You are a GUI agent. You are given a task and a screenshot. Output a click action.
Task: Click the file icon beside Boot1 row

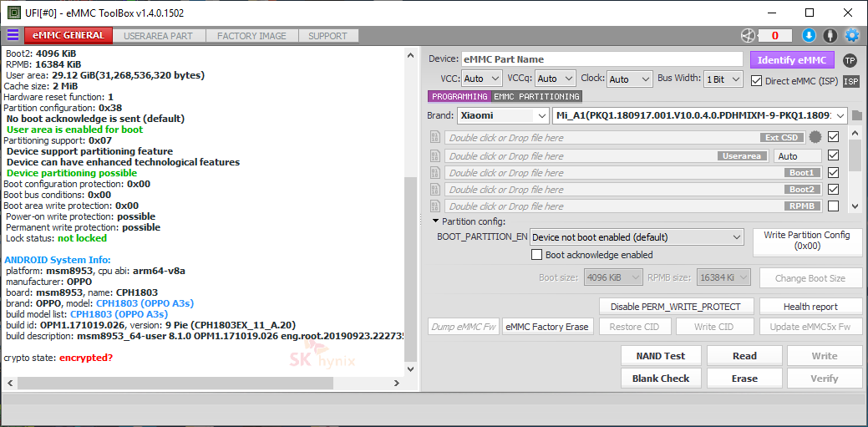pos(435,172)
